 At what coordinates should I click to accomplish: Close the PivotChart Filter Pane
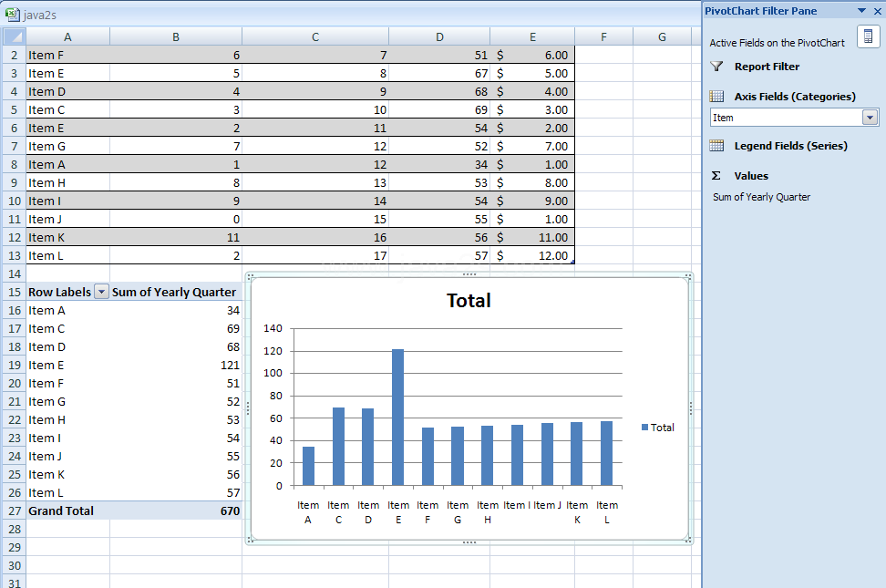tap(878, 11)
